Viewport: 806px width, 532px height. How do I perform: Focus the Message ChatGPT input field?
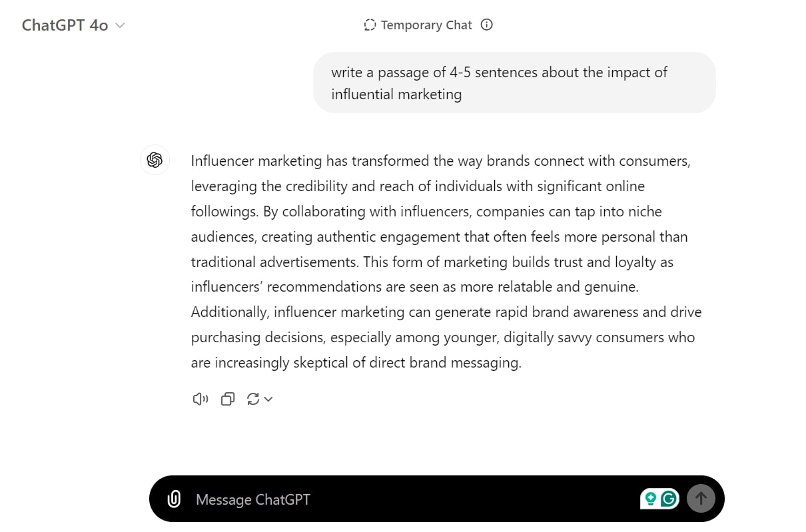[x=400, y=499]
